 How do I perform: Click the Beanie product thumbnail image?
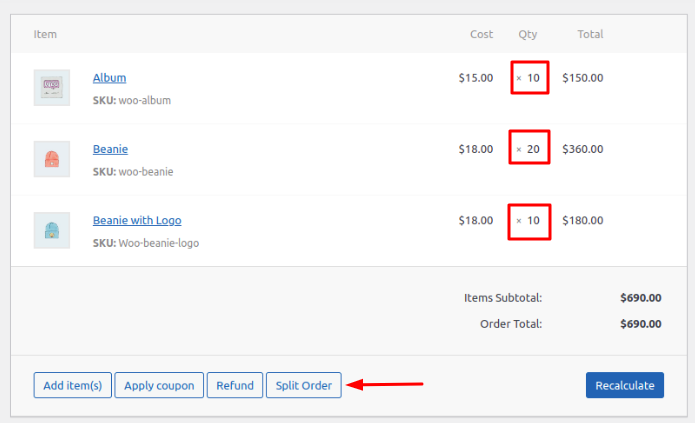click(x=52, y=159)
